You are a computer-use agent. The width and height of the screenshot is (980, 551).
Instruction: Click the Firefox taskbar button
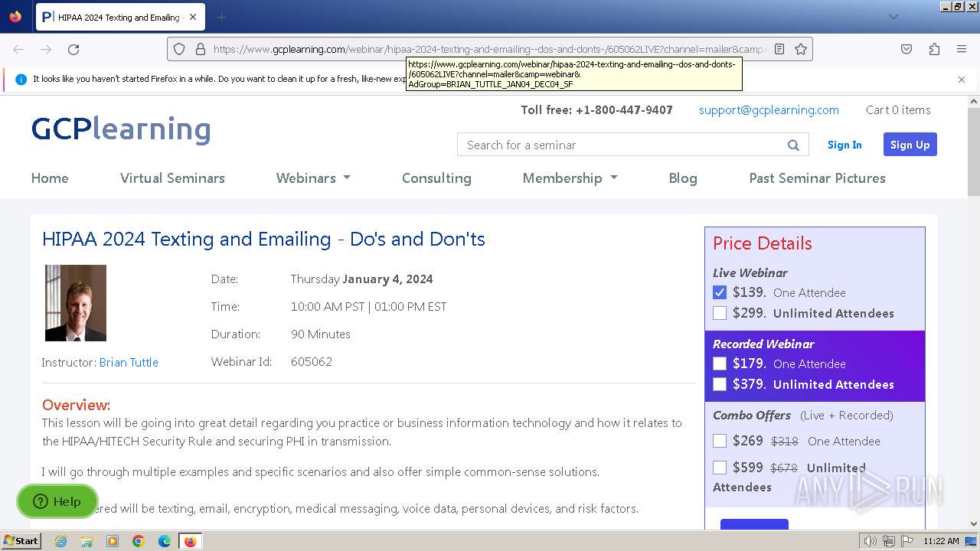point(190,541)
